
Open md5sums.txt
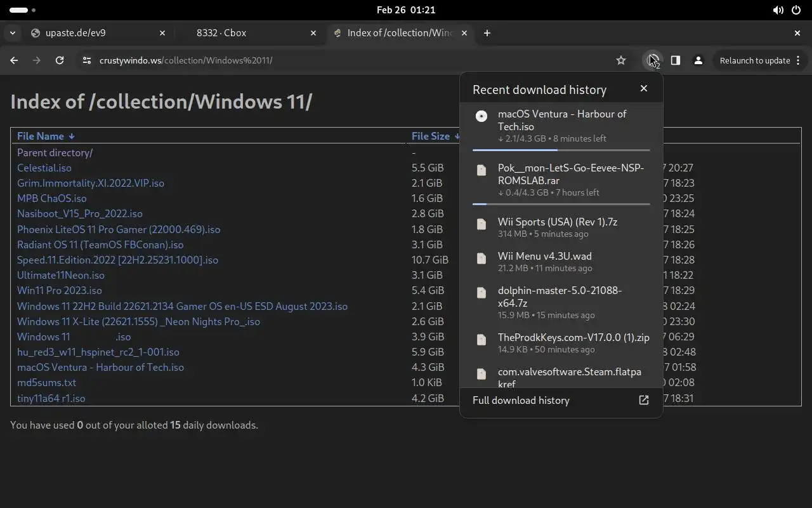46,382
